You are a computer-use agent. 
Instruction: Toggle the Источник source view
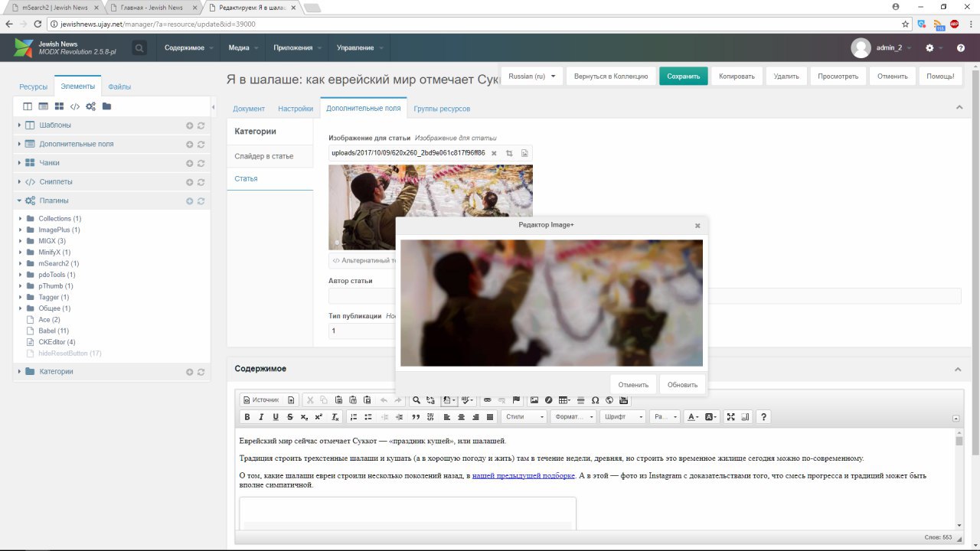[261, 400]
